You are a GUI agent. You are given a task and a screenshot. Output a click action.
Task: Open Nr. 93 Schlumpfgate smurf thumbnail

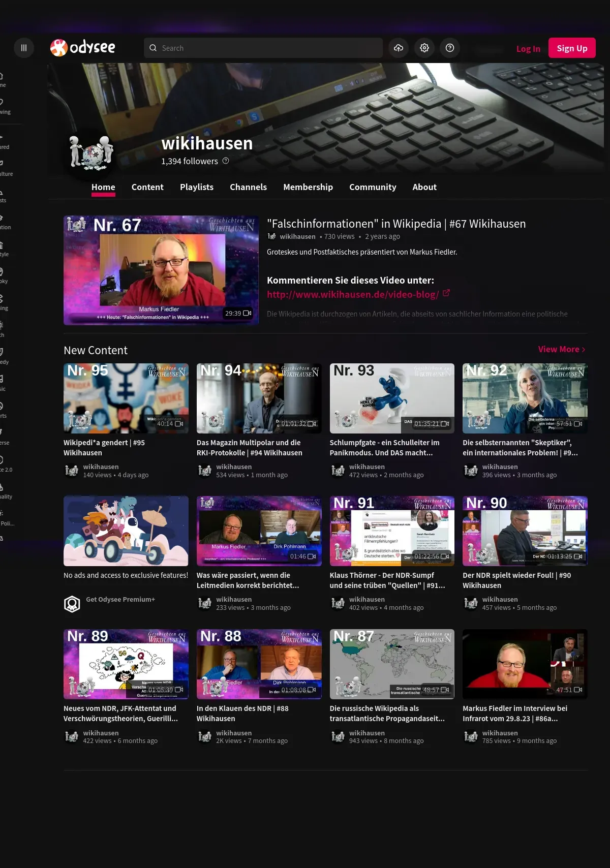pos(392,398)
